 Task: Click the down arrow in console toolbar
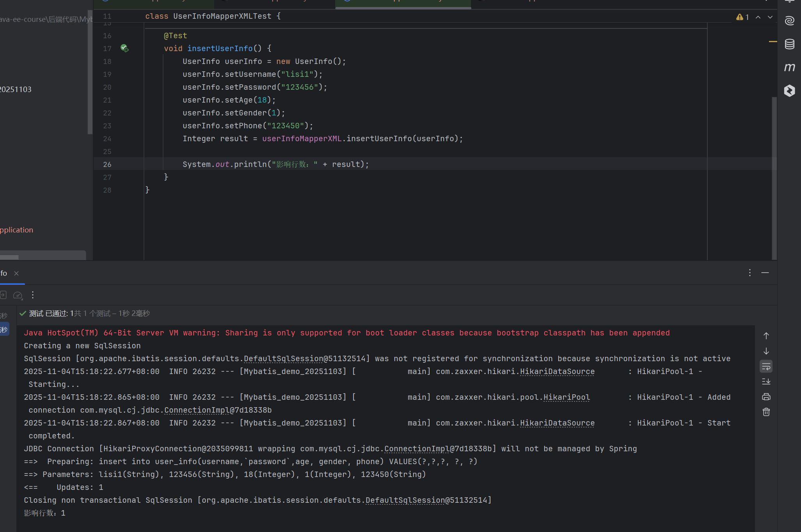click(766, 351)
